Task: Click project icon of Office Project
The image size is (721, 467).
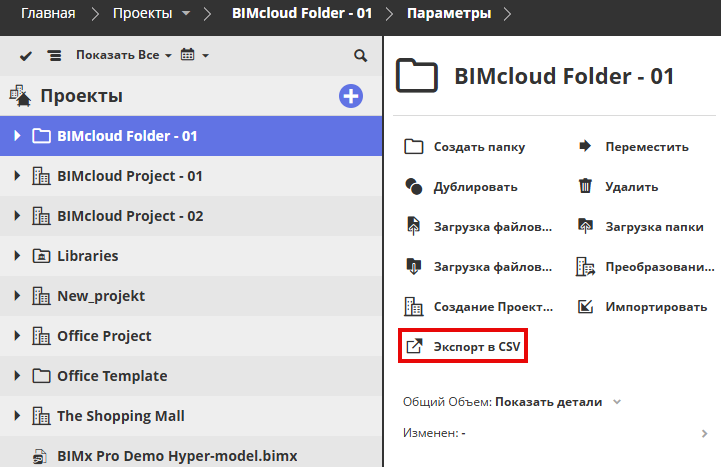Action: (41, 336)
